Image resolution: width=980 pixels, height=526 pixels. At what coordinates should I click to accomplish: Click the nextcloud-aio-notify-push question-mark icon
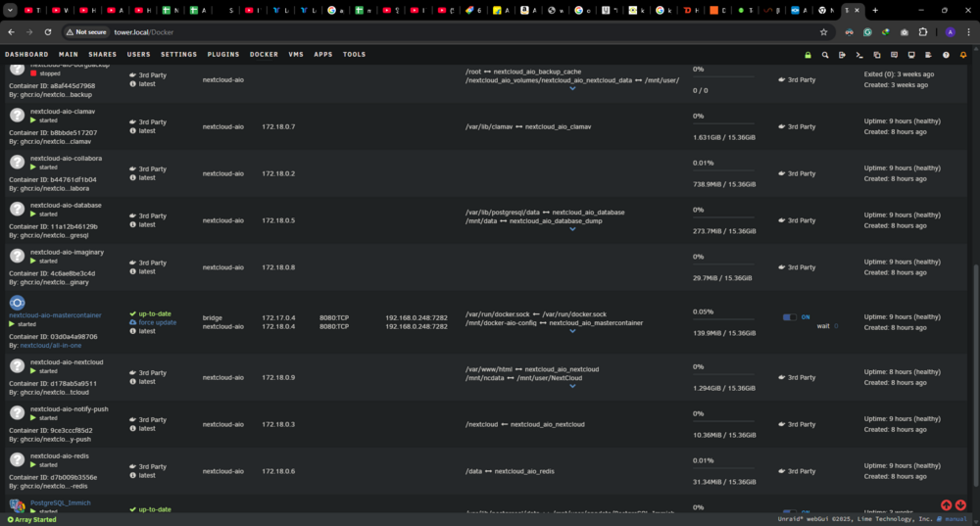click(x=17, y=412)
